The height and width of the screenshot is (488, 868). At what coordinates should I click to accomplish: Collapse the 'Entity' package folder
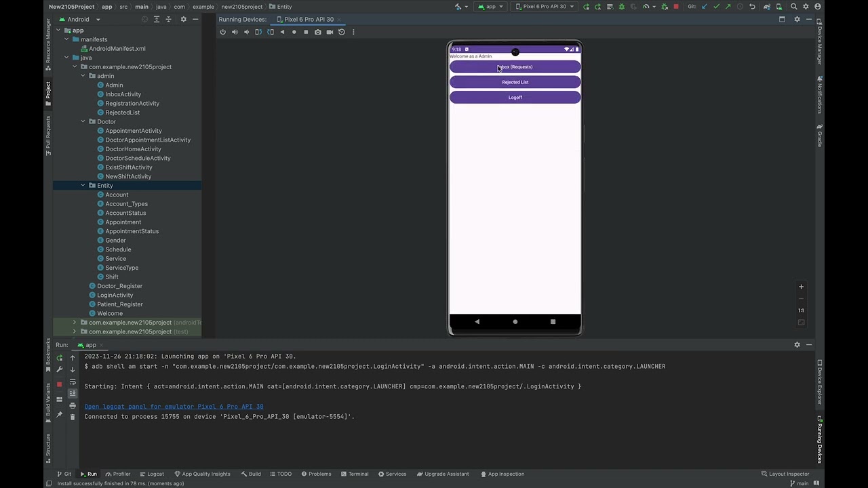point(83,185)
